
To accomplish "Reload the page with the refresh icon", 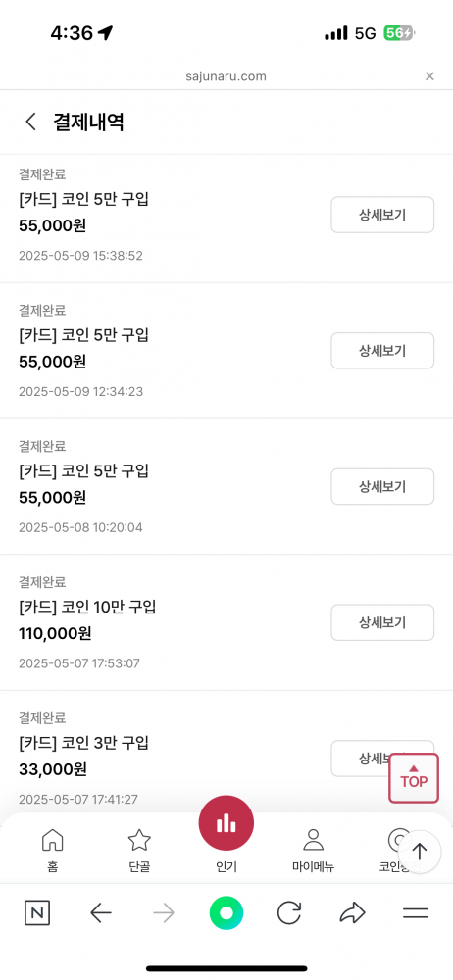I will (x=289, y=913).
